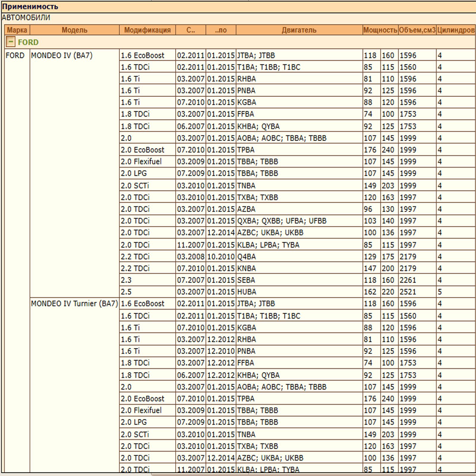Collapse the FORD group with the minus icon

tap(10, 42)
